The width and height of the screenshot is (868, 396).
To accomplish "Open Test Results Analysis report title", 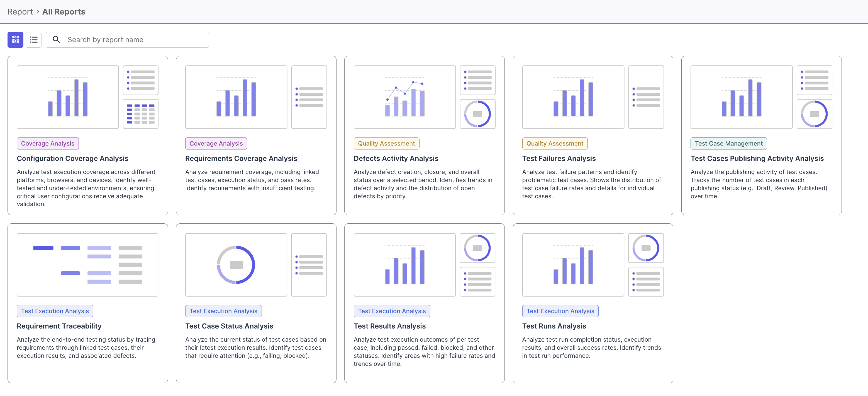I will pyautogui.click(x=389, y=326).
